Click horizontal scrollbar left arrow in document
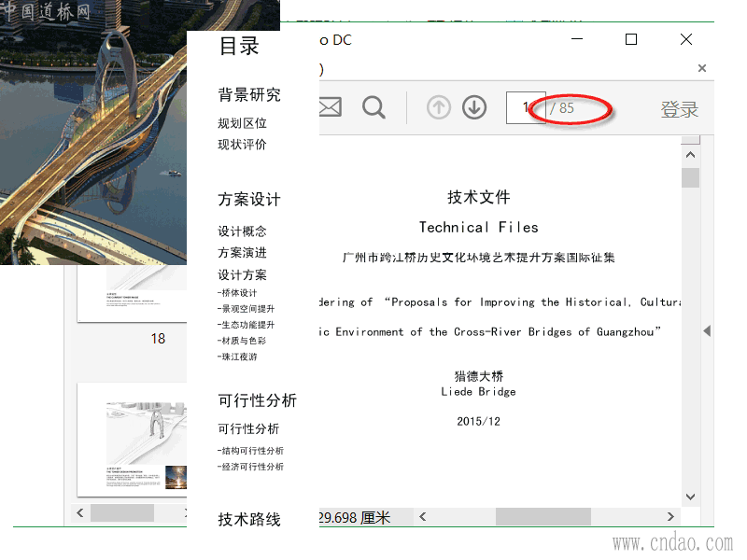Viewport: 747px width, 560px height. [422, 517]
